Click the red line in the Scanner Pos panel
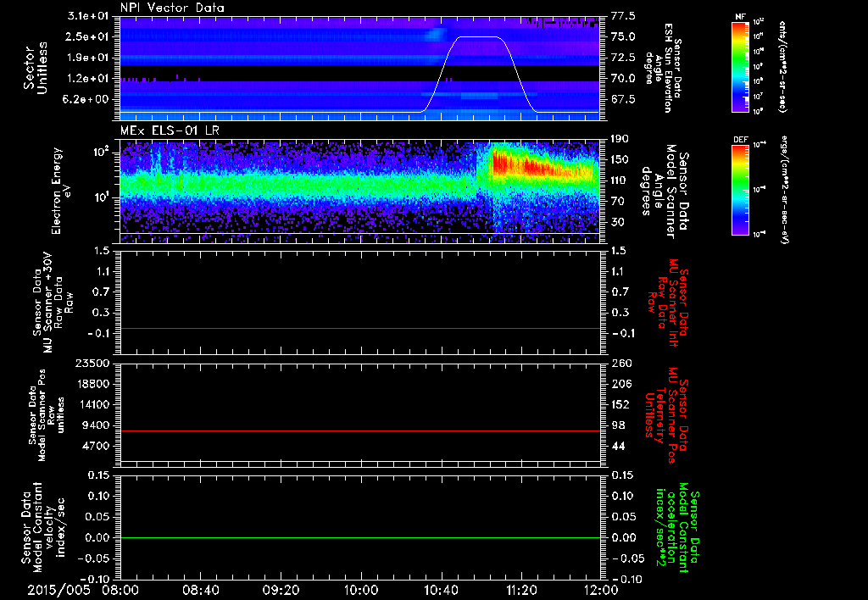This screenshot has height=600, width=868. click(x=359, y=431)
